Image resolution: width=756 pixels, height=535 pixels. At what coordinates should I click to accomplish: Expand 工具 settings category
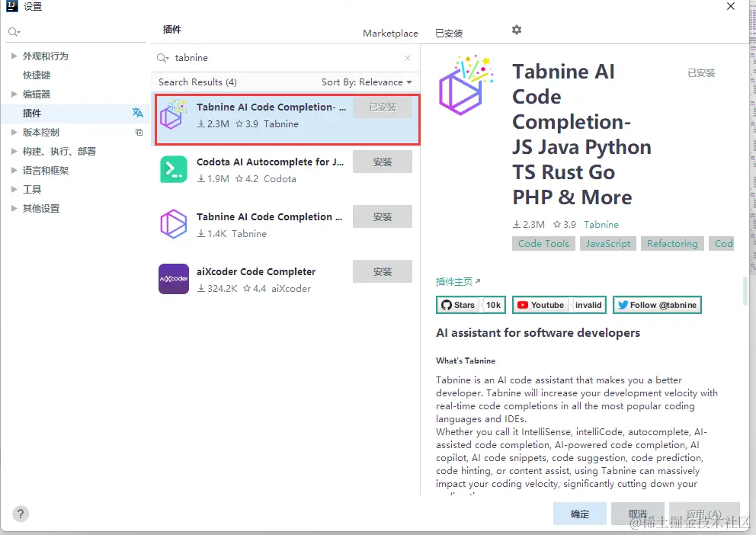coord(14,190)
